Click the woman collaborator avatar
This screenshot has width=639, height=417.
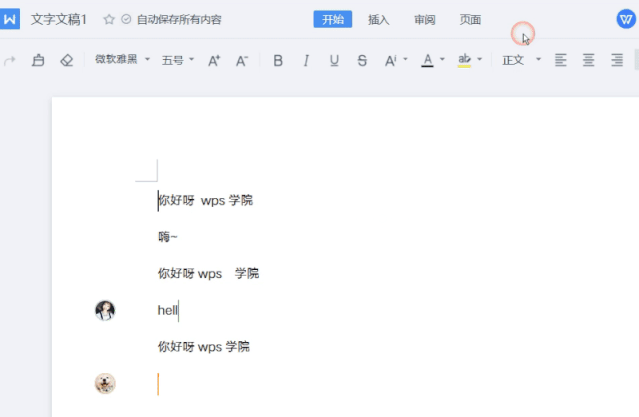105,311
